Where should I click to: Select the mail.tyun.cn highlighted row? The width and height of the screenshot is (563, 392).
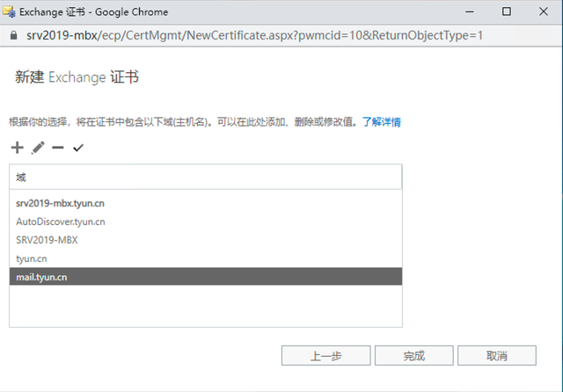click(x=206, y=277)
